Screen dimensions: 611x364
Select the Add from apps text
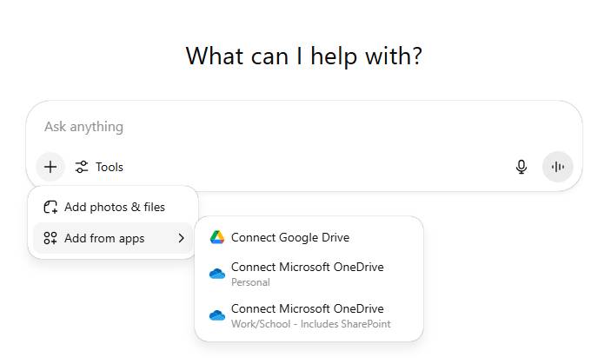click(104, 238)
